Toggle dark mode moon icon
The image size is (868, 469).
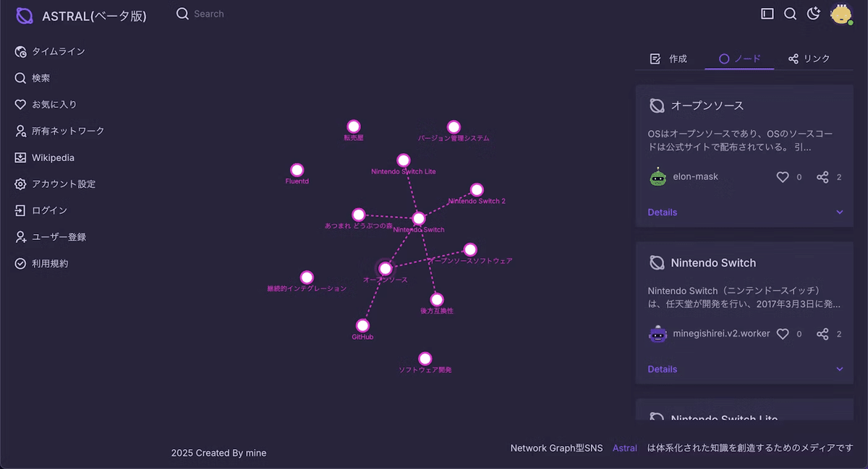[813, 13]
